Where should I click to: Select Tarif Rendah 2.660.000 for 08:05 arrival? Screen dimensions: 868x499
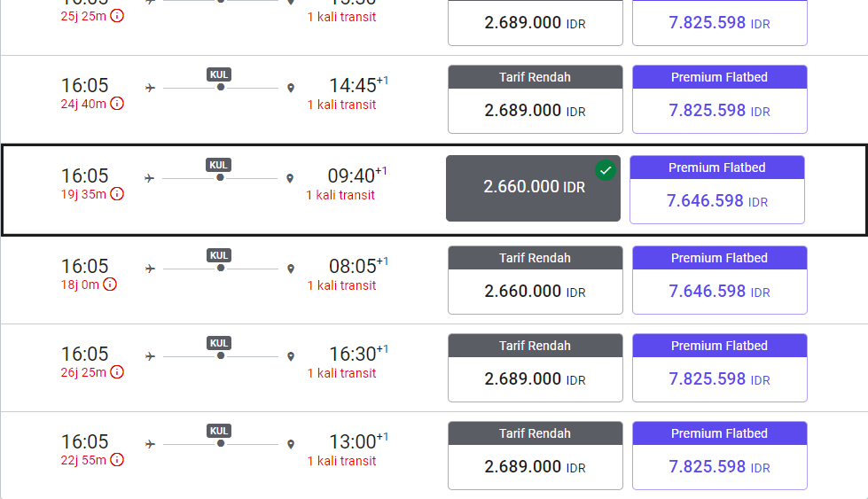pos(535,280)
